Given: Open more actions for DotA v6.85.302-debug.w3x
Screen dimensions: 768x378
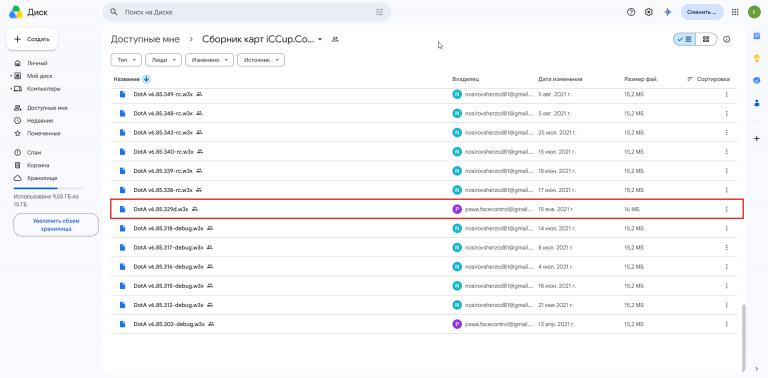Looking at the screenshot, I should tap(726, 324).
